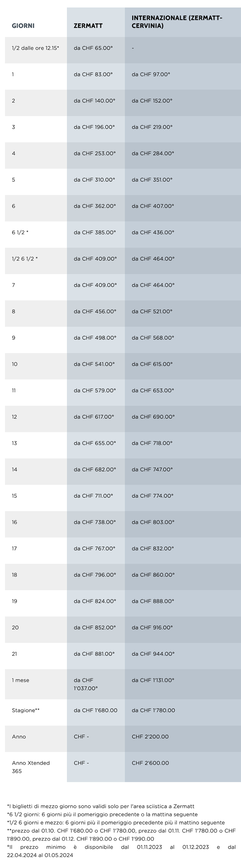
Task: Select the 3-day international price CHF 219.00
Action: tap(152, 127)
